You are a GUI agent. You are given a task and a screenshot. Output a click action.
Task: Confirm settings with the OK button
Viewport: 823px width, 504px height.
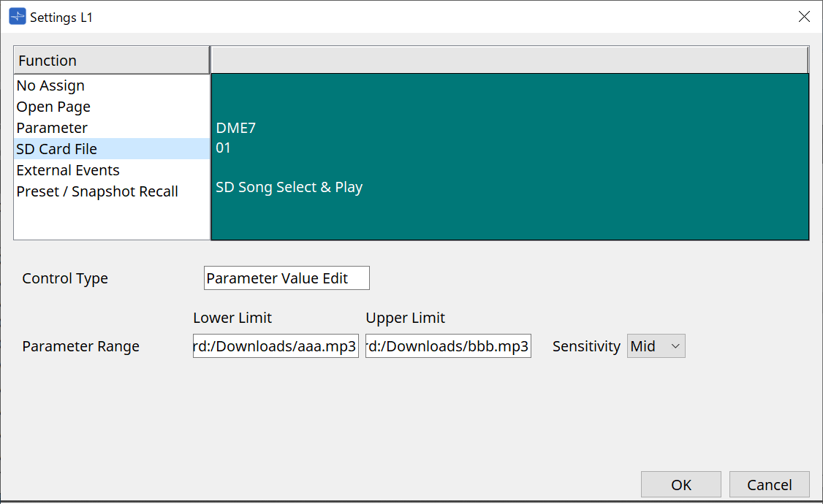680,484
